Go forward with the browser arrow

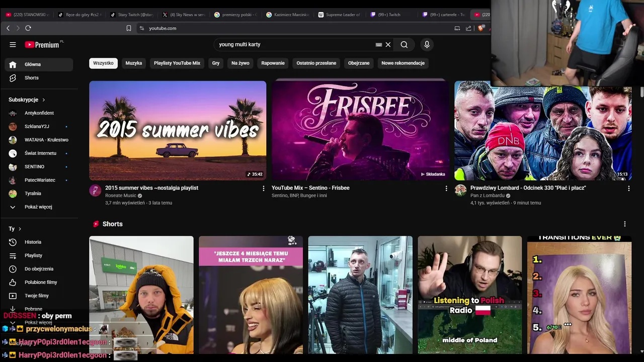pyautogui.click(x=18, y=28)
